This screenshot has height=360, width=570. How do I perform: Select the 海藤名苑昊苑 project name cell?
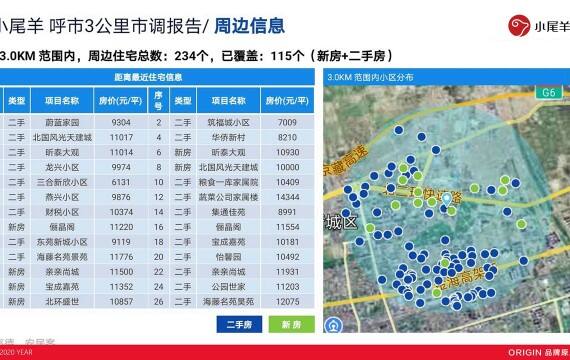coord(229,301)
